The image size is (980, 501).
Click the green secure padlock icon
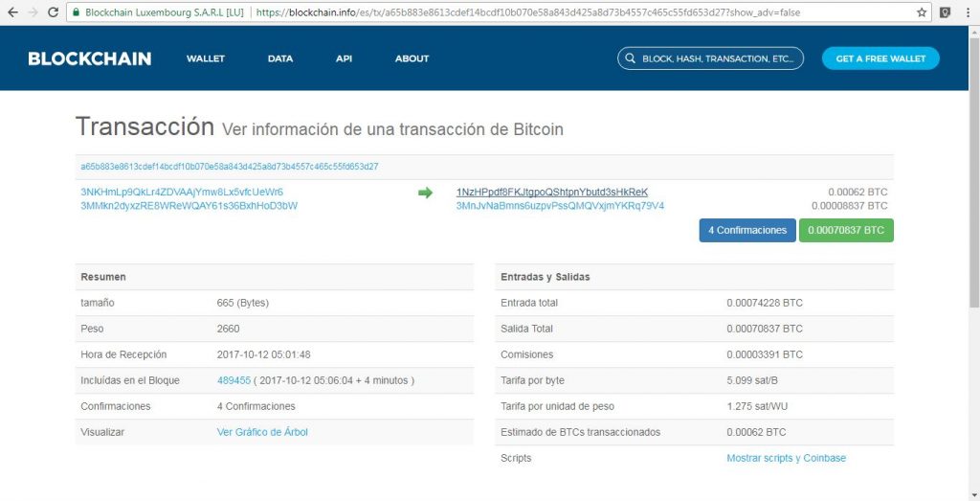(x=76, y=13)
